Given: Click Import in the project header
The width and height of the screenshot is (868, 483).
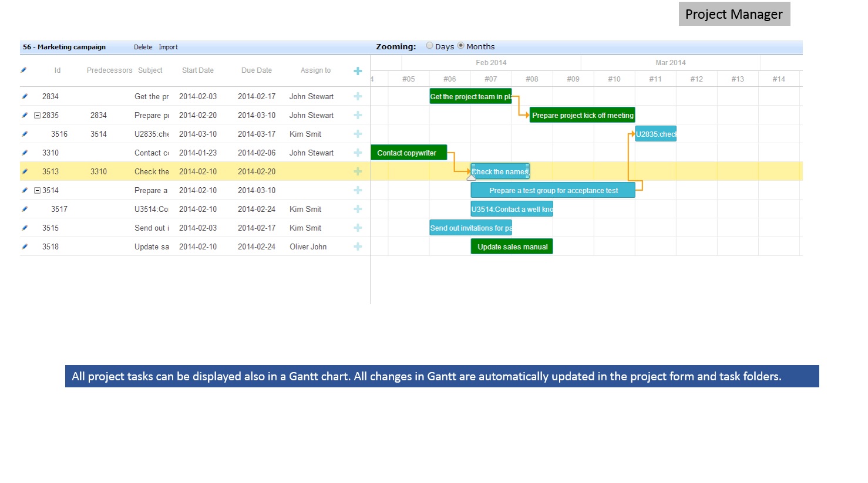Looking at the screenshot, I should [168, 47].
